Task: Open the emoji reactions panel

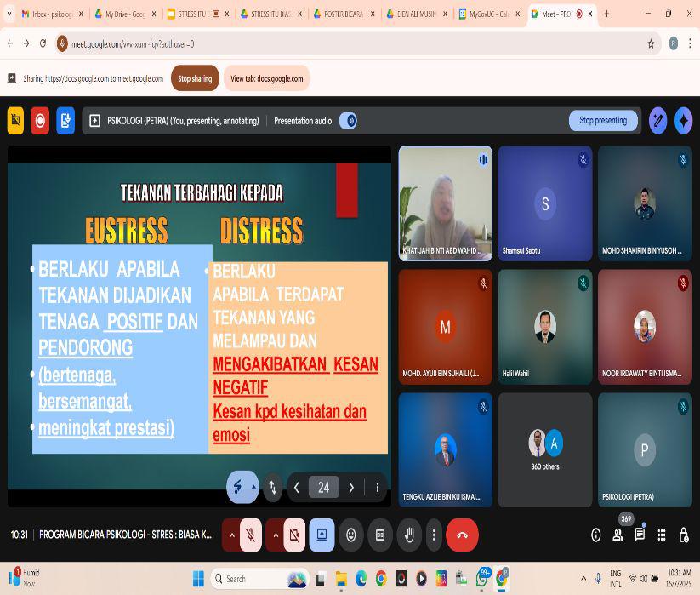Action: point(350,535)
